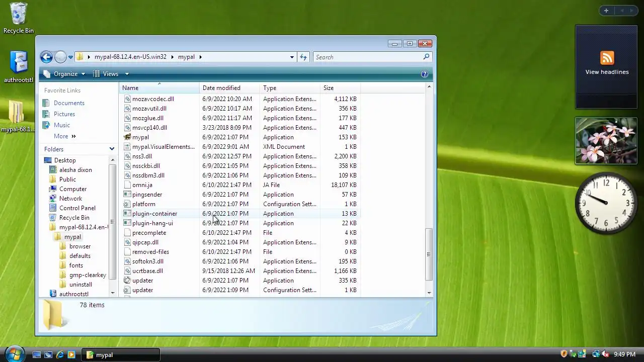Screen dimensions: 644x362
Task: Open Pictures favorite link
Action: point(64,114)
